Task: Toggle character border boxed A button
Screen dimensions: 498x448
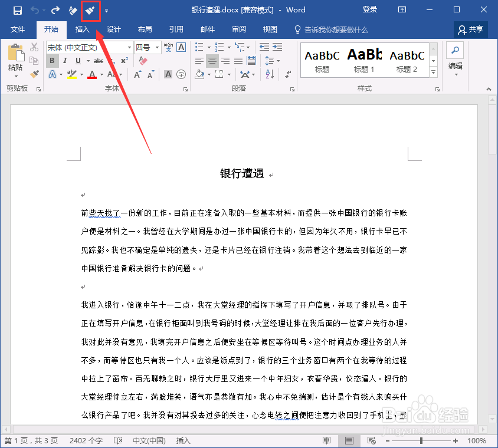Action: tap(181, 47)
